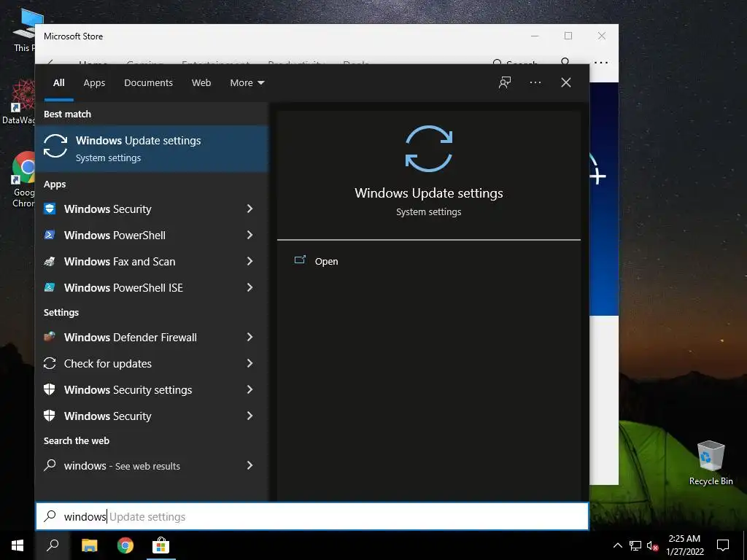Open Recycle Bin desktop icon
The width and height of the screenshot is (747, 560).
point(711,463)
